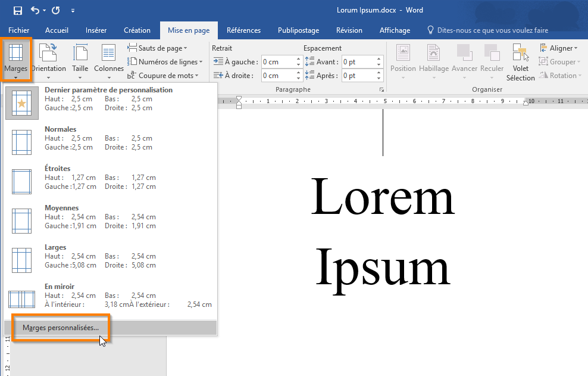Image resolution: width=588 pixels, height=376 pixels.
Task: Select the Mise en page tab
Action: point(189,30)
